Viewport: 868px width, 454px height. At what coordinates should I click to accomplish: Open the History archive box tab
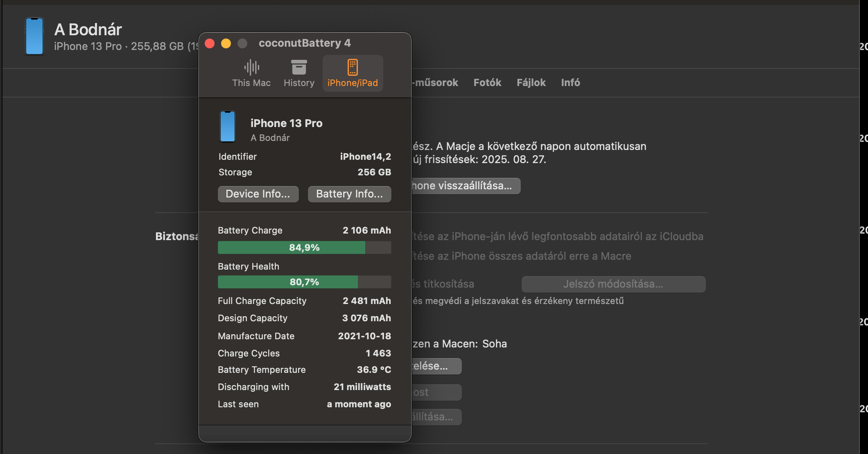pyautogui.click(x=299, y=73)
